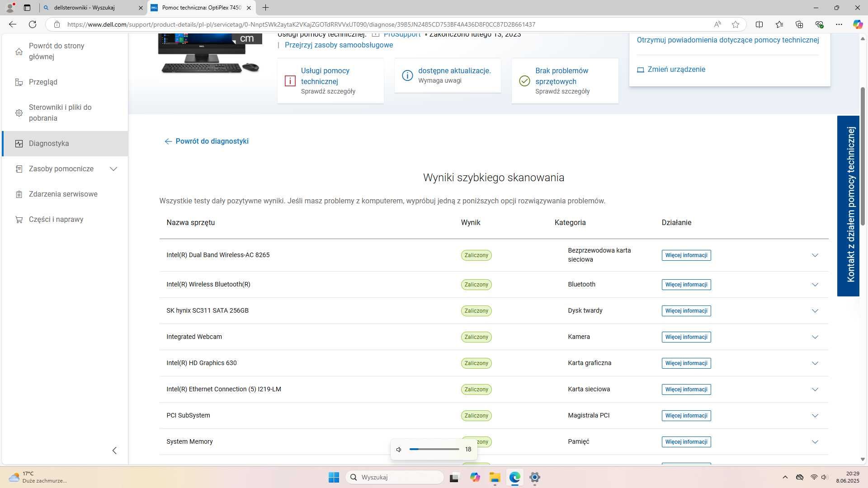Image resolution: width=868 pixels, height=488 pixels.
Task: Open tab actions menu icon
Action: pyautogui.click(x=27, y=8)
